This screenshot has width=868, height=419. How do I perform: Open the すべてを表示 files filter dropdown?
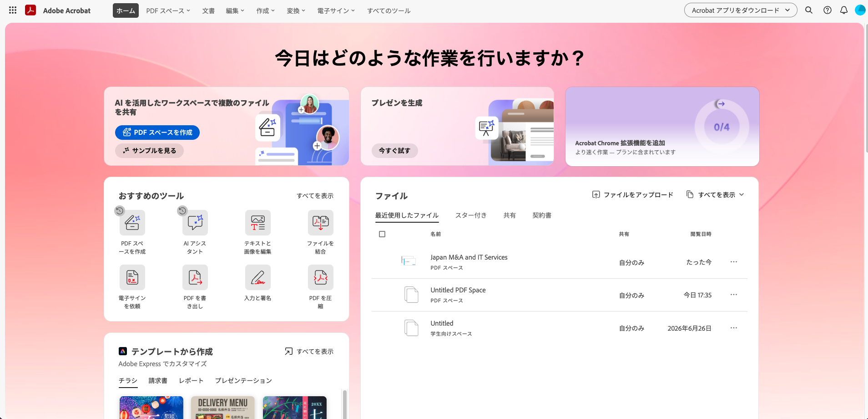click(715, 194)
